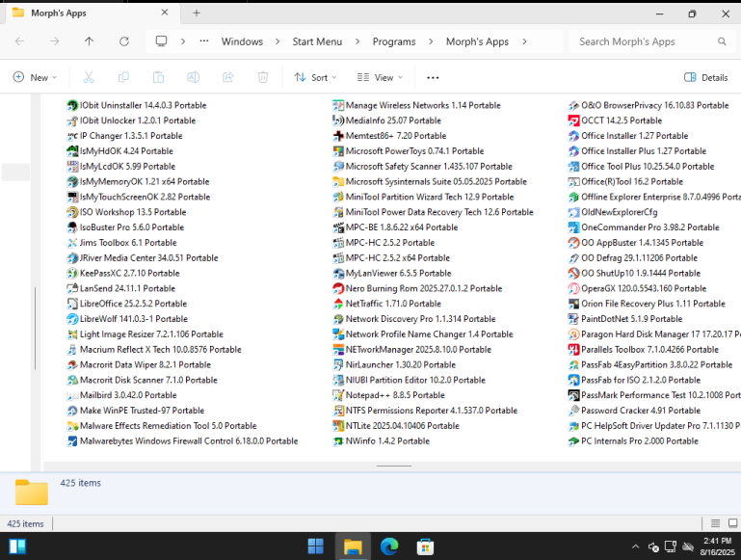Select OneCommander Pro 3.98.2 Portable
Image resolution: width=741 pixels, height=560 pixels.
644,227
